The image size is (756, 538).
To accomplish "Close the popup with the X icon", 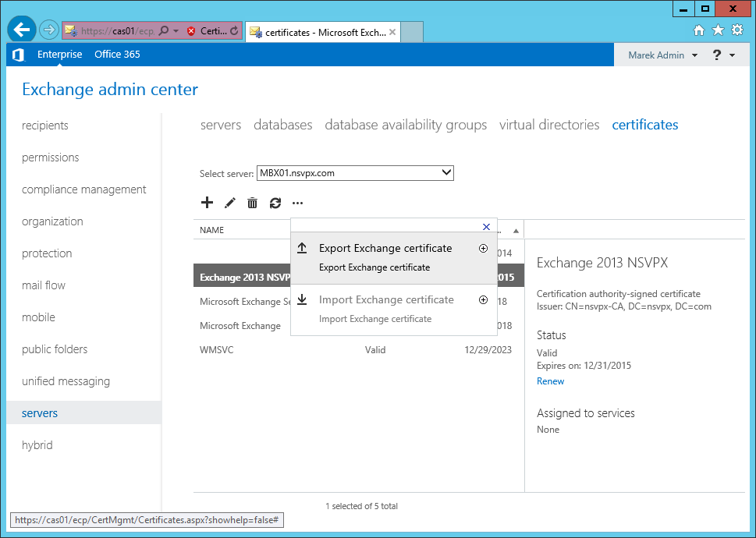I will coord(486,227).
